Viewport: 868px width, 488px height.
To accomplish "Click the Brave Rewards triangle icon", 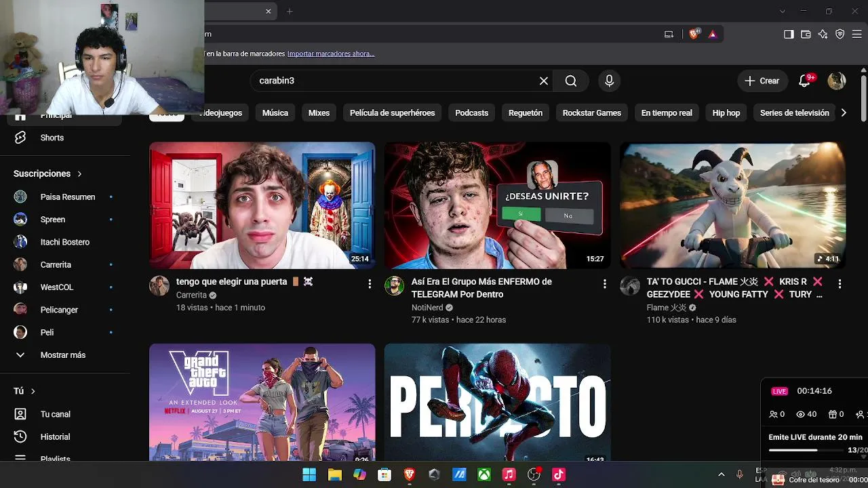I will [713, 34].
